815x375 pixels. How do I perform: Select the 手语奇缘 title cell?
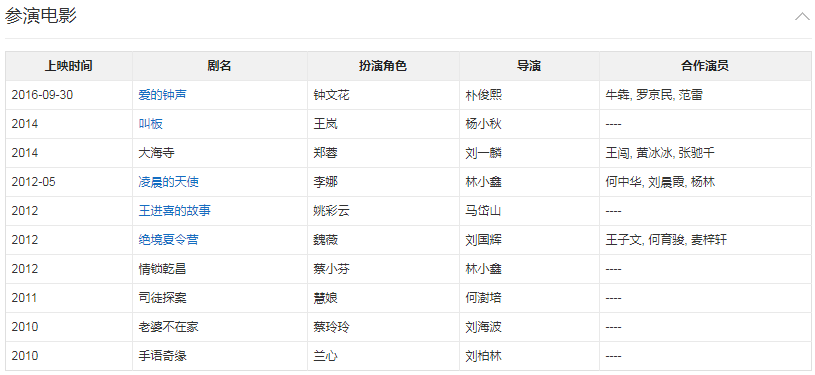click(x=220, y=356)
